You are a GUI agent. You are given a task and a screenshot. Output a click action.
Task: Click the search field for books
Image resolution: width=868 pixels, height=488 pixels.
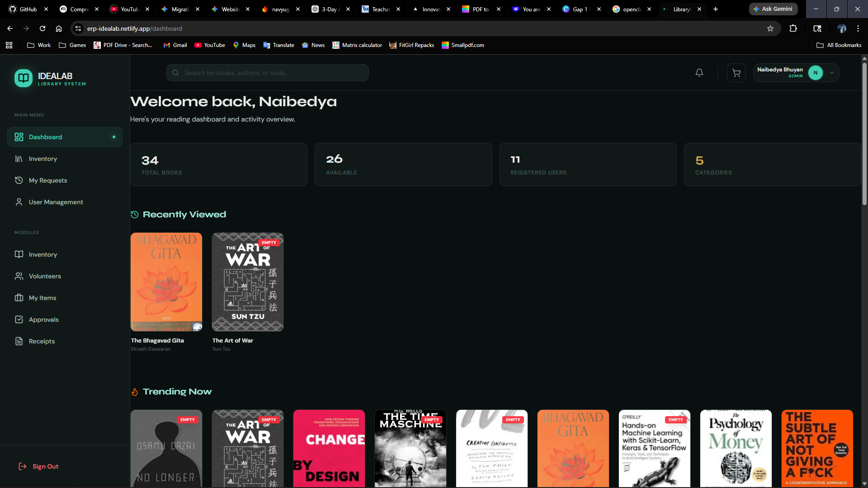click(x=268, y=73)
